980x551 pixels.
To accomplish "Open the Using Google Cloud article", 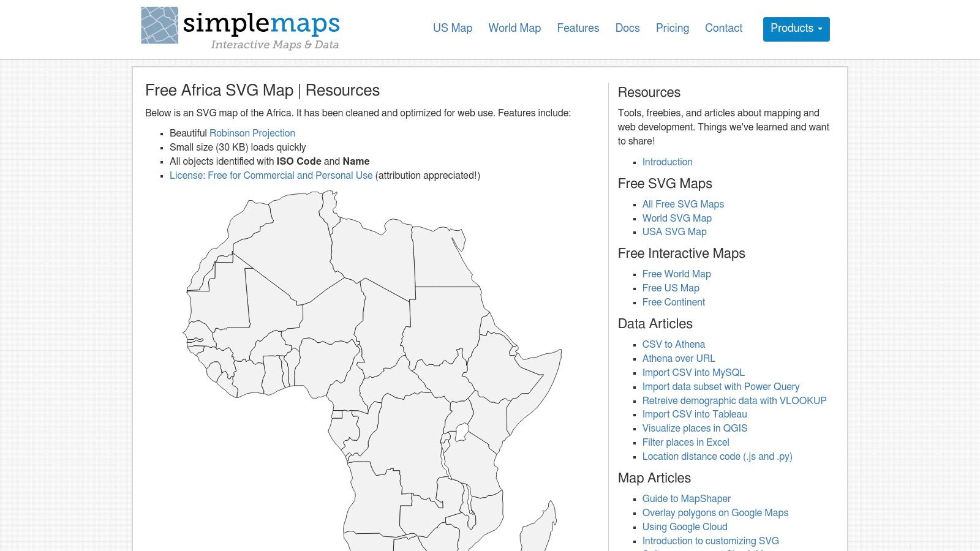I will pyautogui.click(x=685, y=527).
